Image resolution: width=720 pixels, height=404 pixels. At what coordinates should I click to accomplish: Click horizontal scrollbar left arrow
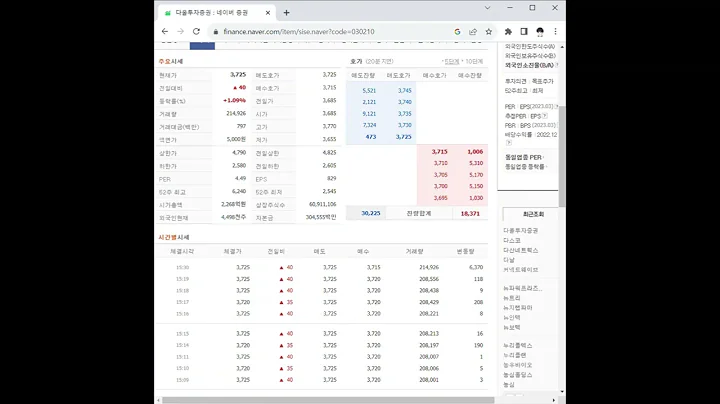pos(158,400)
